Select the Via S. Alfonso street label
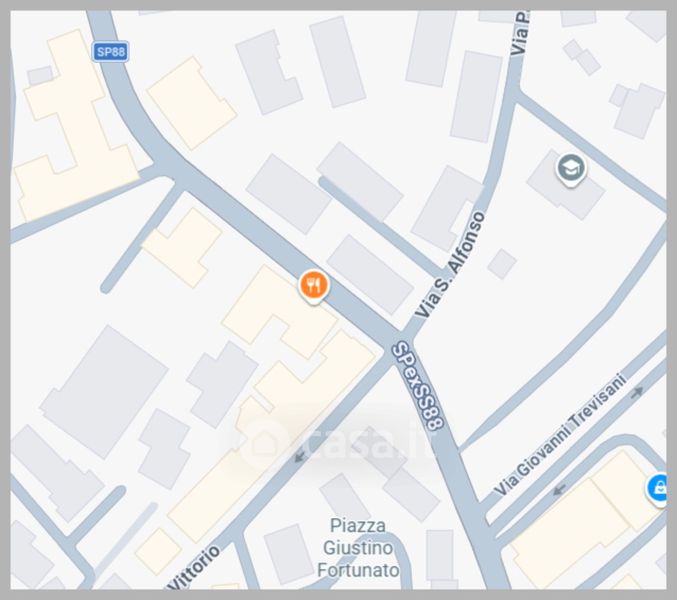The image size is (677, 600). [450, 265]
